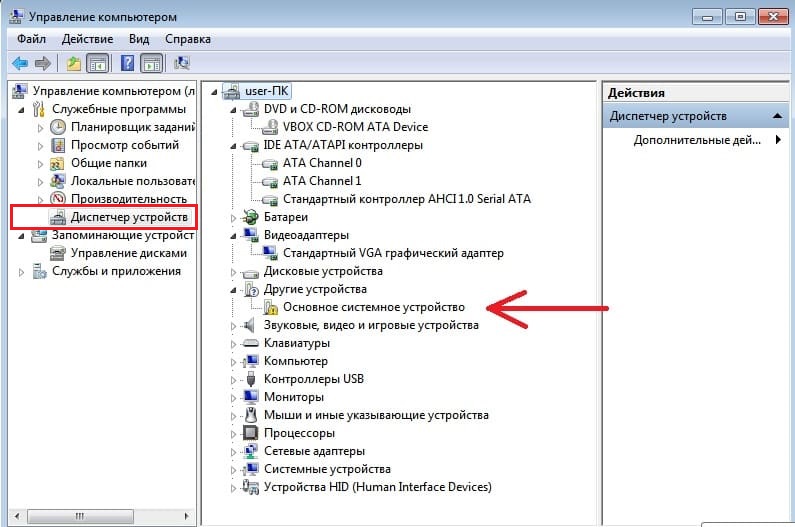
Task: Click the Видеоадаптеры display icon
Action: 250,235
